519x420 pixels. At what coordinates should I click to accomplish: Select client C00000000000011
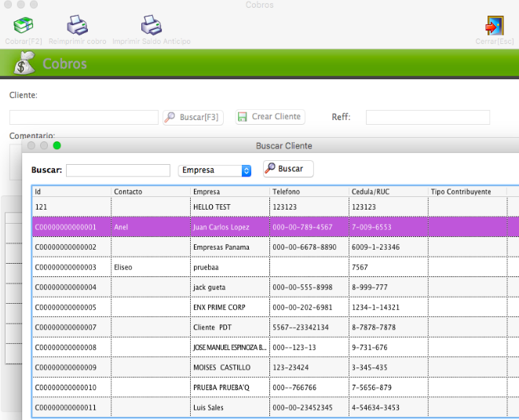276,407
